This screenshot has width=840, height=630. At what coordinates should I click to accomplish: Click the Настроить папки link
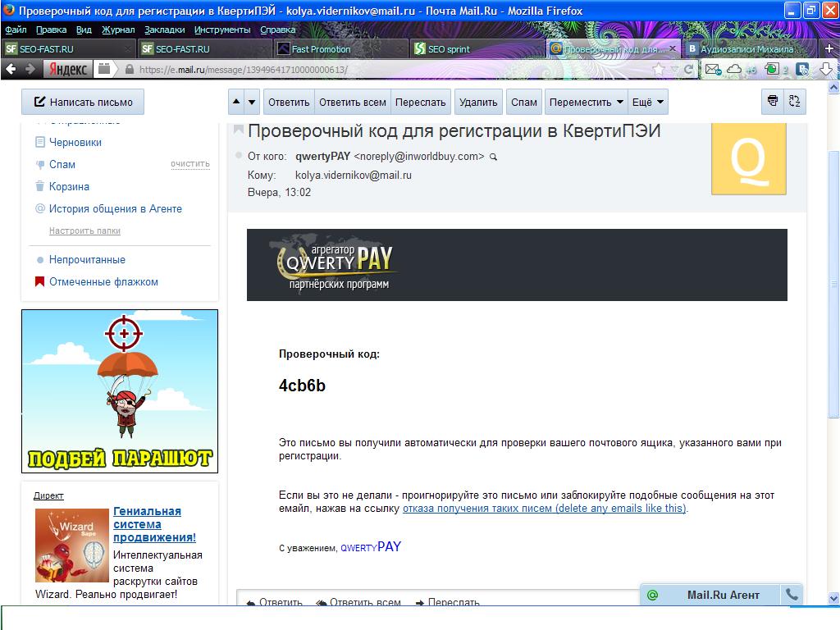84,231
